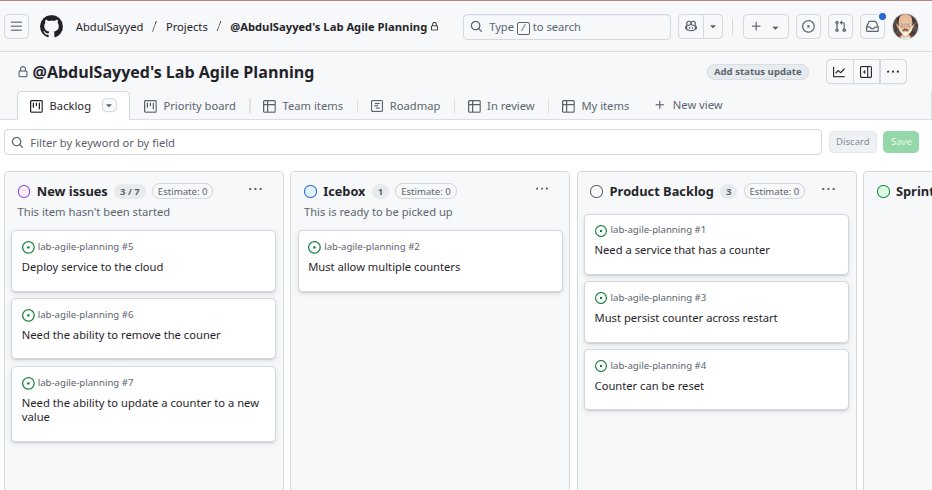Click open-issue icon on card #7

click(28, 384)
